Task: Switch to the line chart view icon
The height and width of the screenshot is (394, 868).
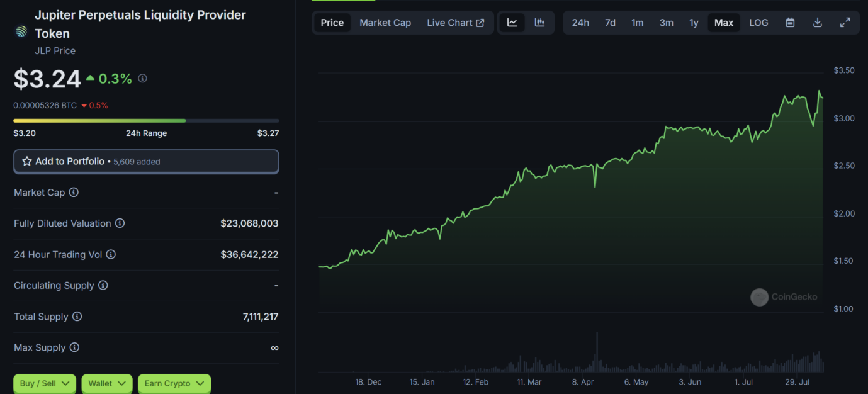Action: tap(512, 23)
